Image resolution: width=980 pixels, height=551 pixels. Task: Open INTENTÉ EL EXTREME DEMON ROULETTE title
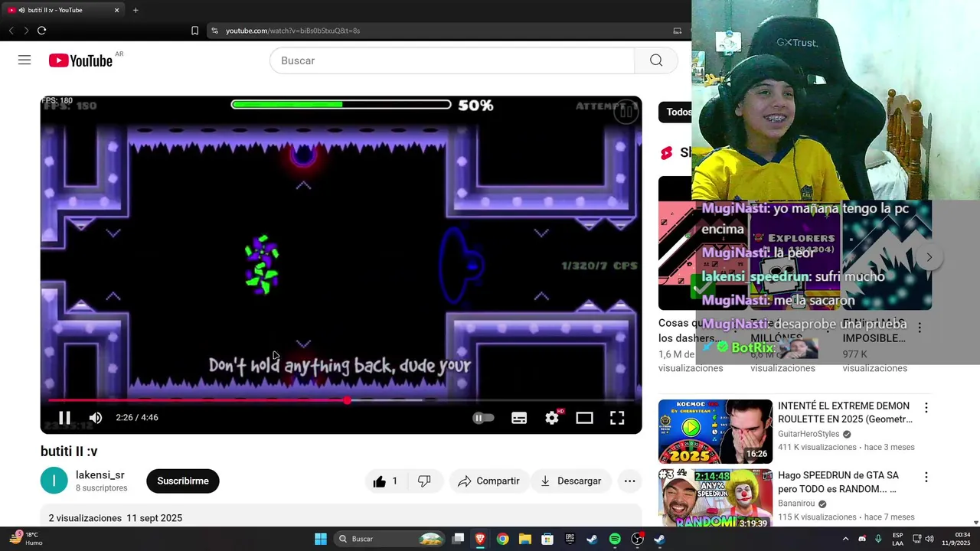(x=845, y=412)
